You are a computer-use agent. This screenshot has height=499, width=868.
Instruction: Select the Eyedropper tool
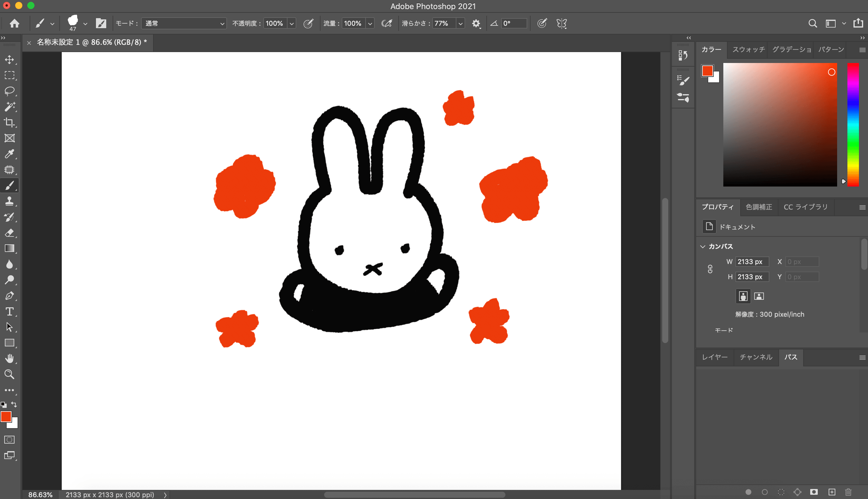tap(10, 154)
